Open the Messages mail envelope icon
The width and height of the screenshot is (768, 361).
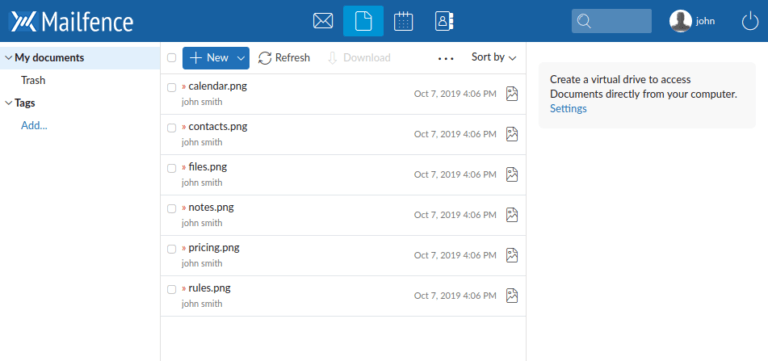click(x=323, y=21)
